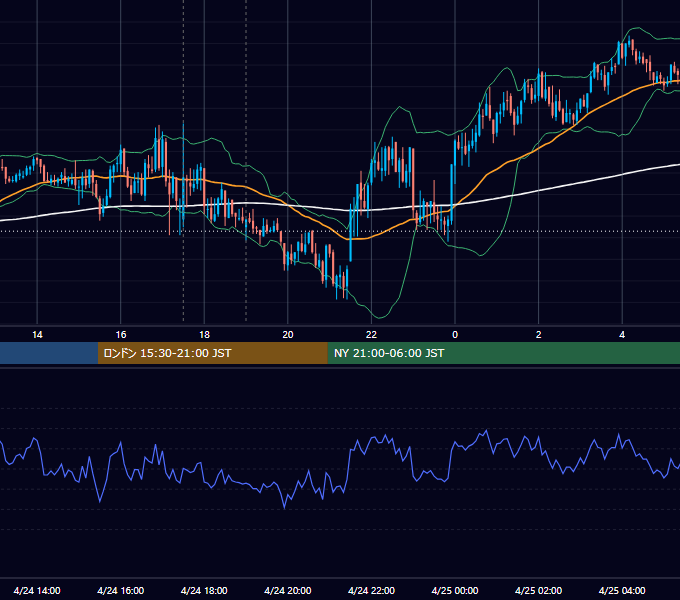Click the 4/24 18:00 time label
This screenshot has width=680, height=600.
pyautogui.click(x=204, y=590)
